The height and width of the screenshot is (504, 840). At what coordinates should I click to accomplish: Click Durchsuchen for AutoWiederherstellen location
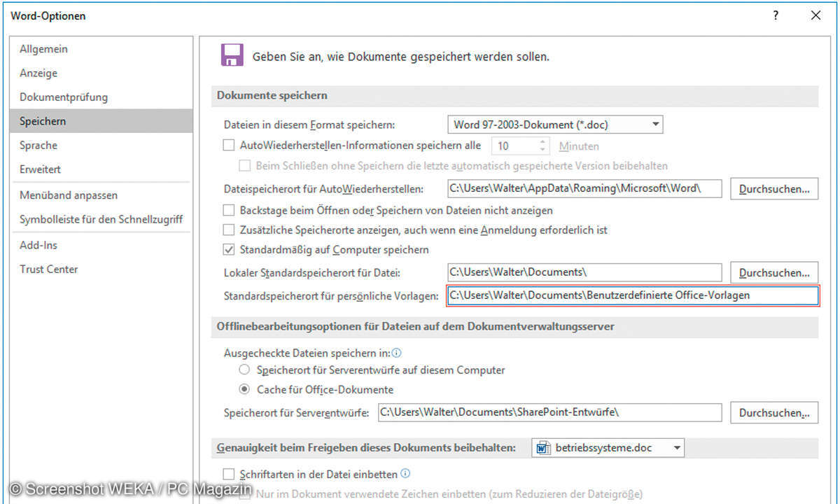click(x=774, y=189)
